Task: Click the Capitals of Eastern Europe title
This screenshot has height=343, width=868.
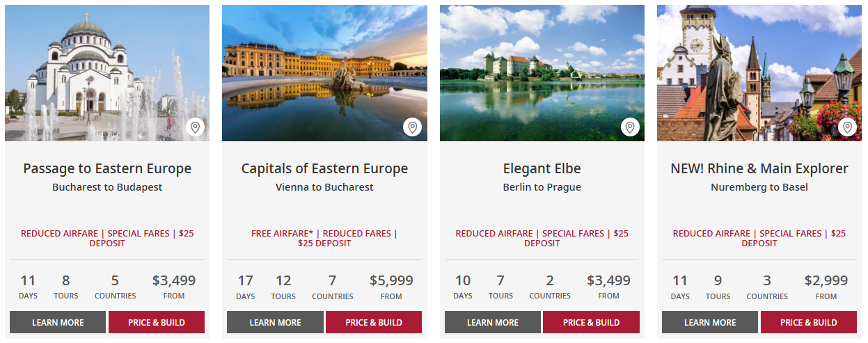Action: coord(324,168)
